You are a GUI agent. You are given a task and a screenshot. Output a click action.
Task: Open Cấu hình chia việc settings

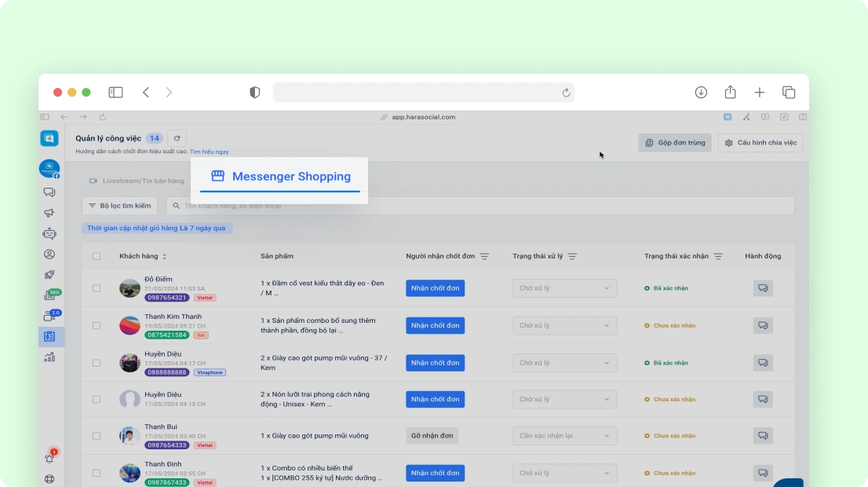[x=760, y=143]
